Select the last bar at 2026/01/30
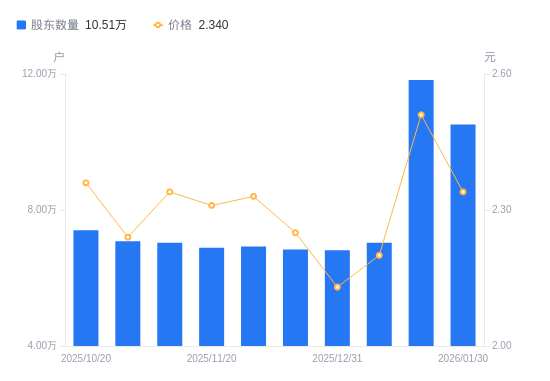 click(463, 235)
